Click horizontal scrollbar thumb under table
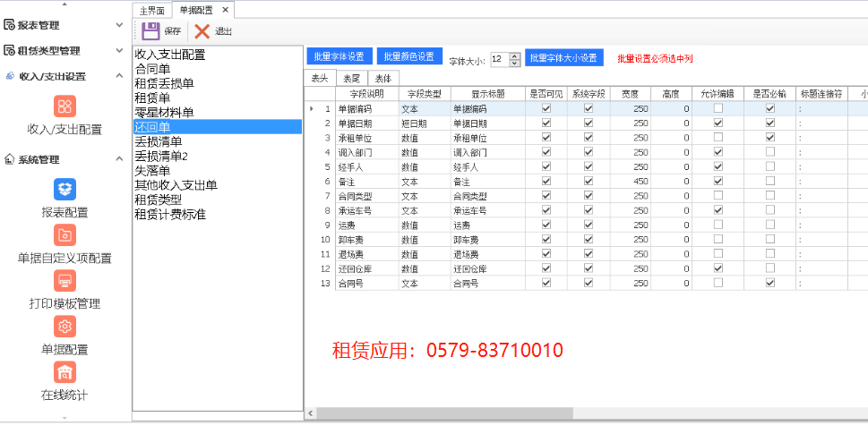Screen dimensions: 868x425 click(444, 413)
